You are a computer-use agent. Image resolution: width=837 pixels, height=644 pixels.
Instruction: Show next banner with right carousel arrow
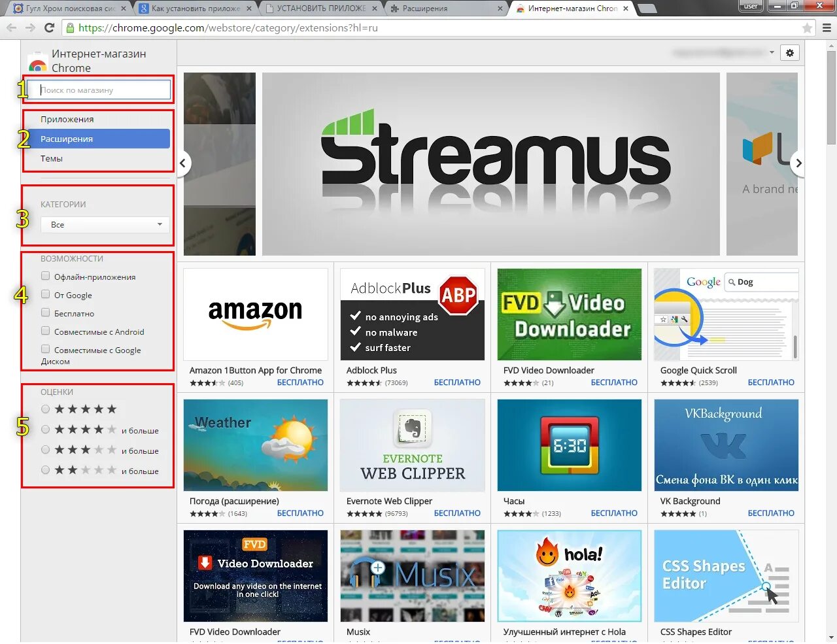(x=798, y=163)
